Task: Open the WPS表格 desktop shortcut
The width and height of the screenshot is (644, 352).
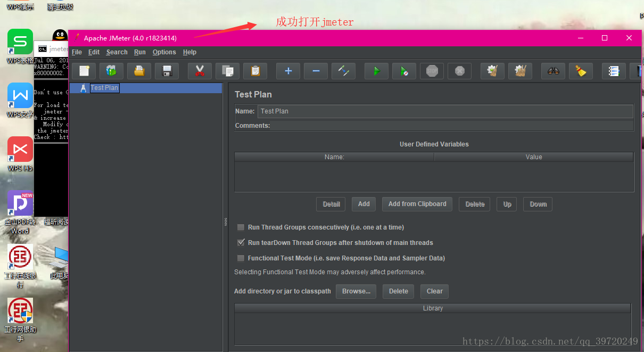Action: [20, 46]
